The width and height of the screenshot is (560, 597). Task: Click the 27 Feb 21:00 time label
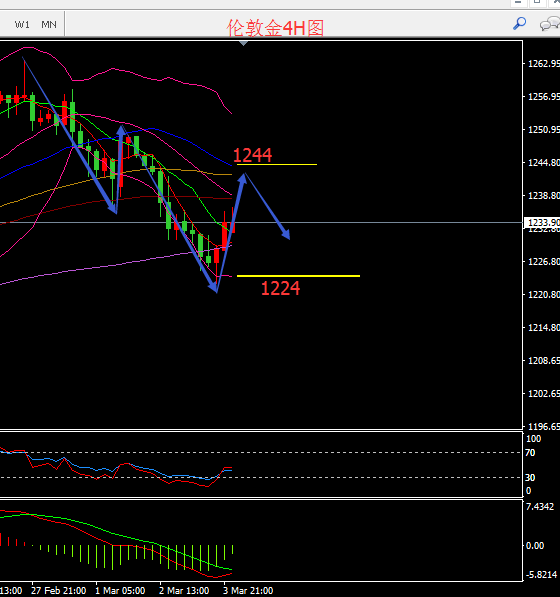point(58,591)
